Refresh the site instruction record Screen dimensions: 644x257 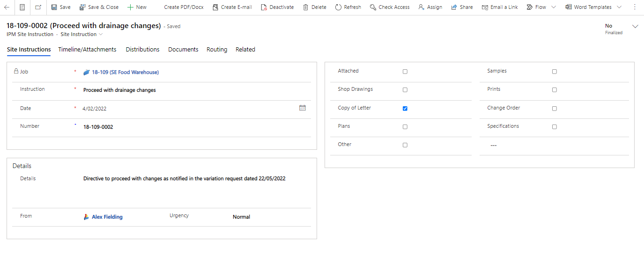click(x=348, y=7)
